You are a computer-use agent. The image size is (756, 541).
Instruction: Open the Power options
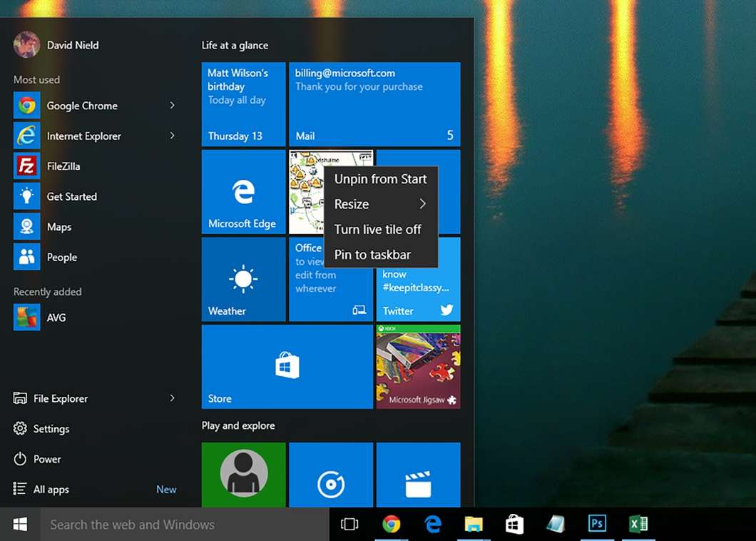[x=47, y=459]
